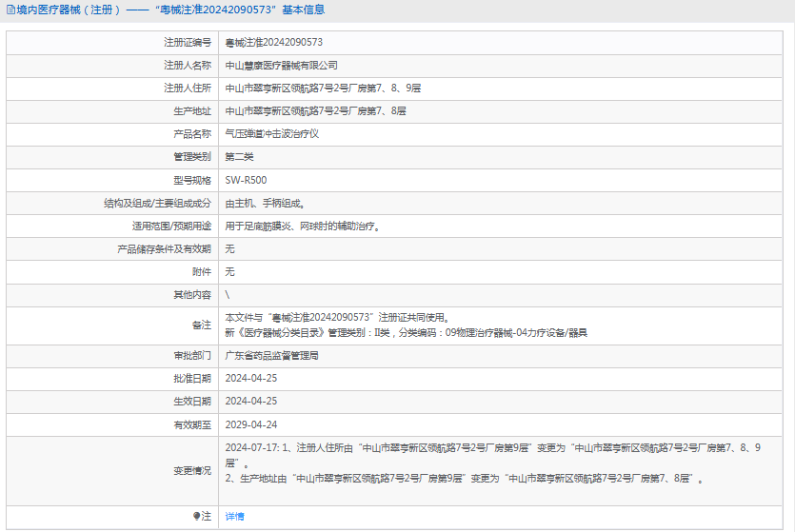The height and width of the screenshot is (532, 795).
Task: Click the 产品名称 label cell
Action: point(112,134)
